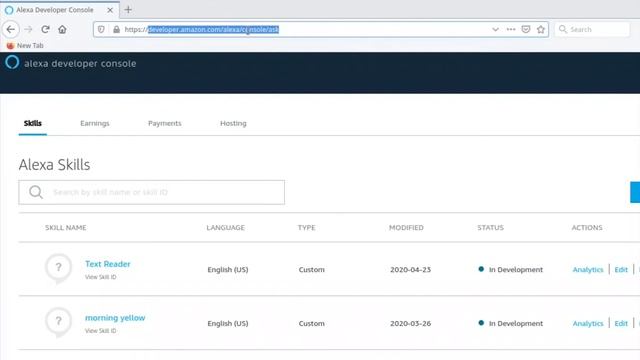
Task: Click English (US) in Text Reader row
Action: (x=228, y=269)
